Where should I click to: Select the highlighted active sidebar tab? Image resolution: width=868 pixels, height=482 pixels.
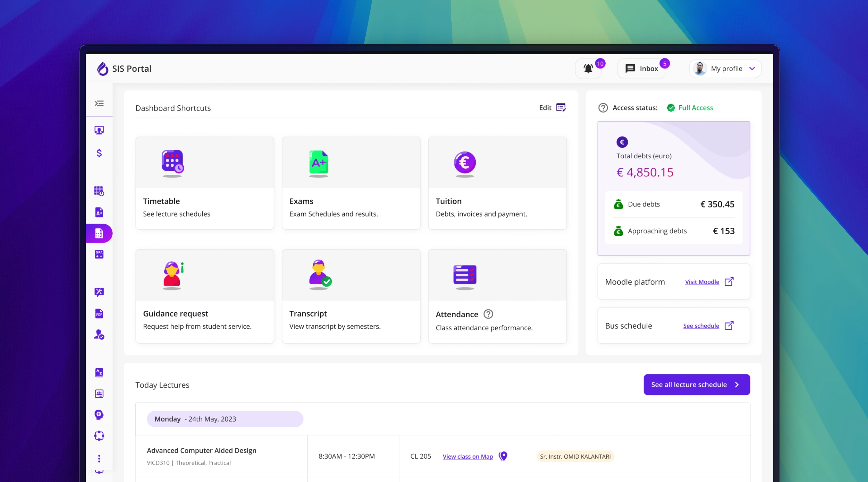tap(99, 234)
